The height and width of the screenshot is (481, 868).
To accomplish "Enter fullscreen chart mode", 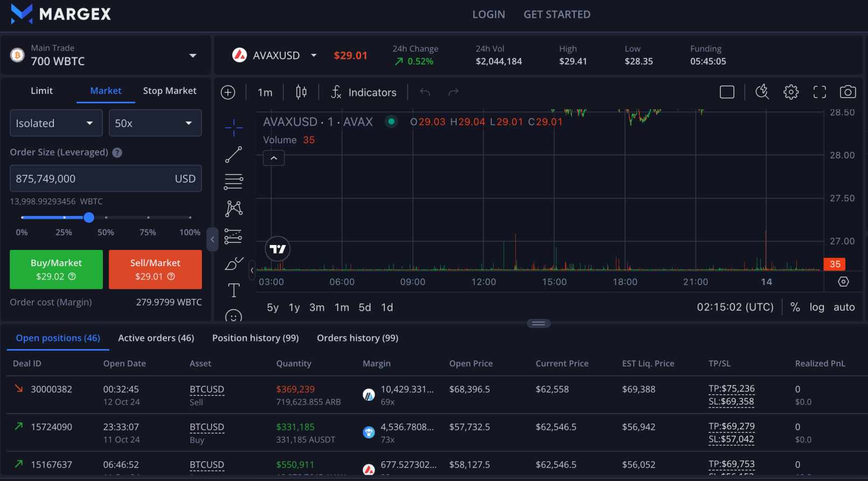I will pos(820,92).
